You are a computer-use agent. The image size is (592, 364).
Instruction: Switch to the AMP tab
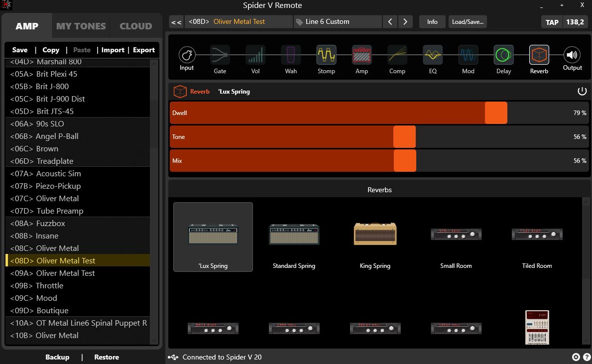tap(27, 26)
